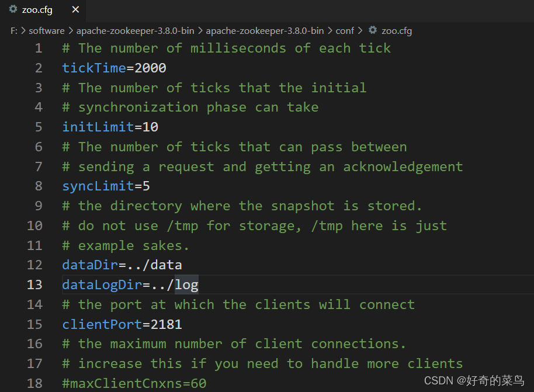Click the dataLogDir=../log highlighted line
The height and width of the screenshot is (392, 534).
[130, 285]
